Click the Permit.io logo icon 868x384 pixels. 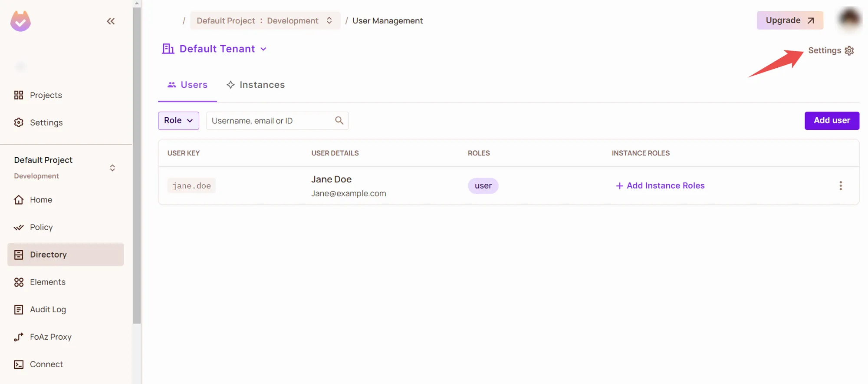pyautogui.click(x=20, y=21)
